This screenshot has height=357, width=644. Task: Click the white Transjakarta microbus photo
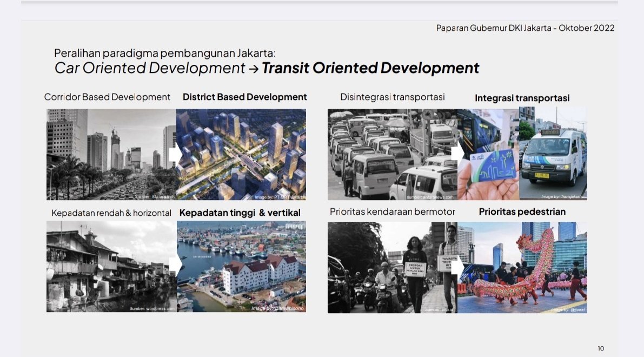553,154
